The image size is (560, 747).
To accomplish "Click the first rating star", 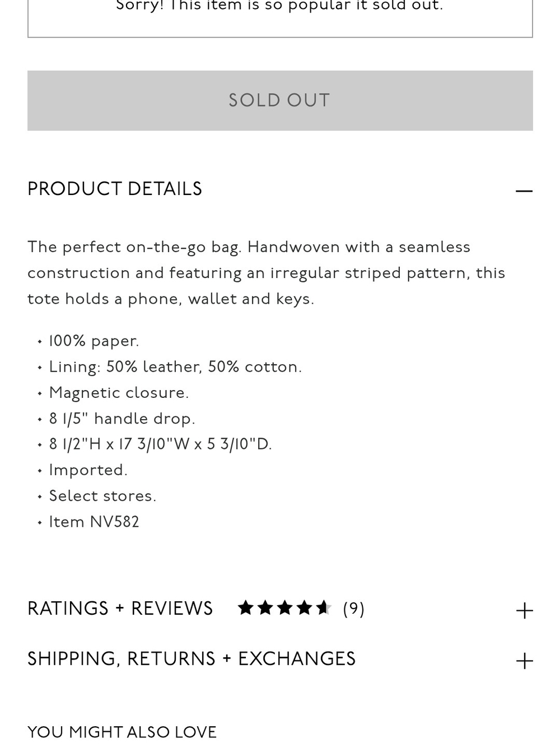I will point(246,608).
